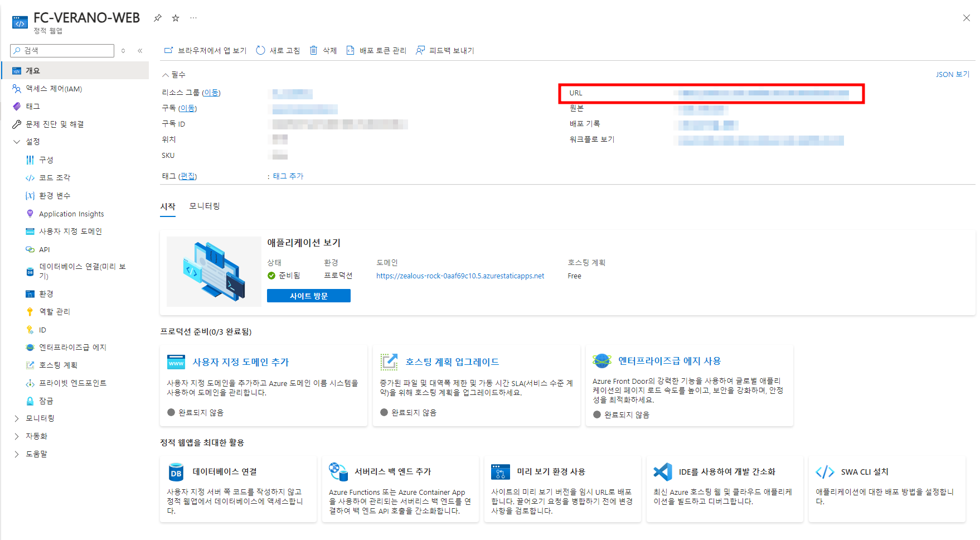980x540 pixels.
Task: Open the azurestaticapps.net domain link
Action: (460, 276)
